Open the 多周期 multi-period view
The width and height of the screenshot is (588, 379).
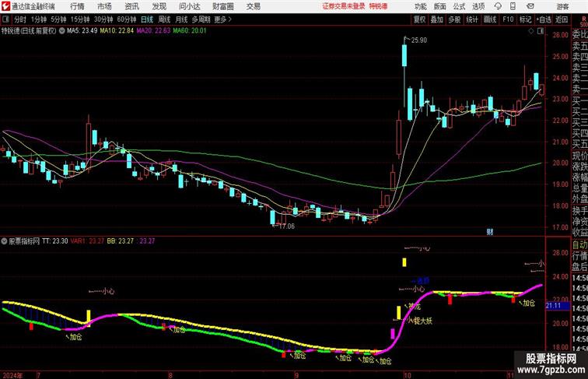201,19
